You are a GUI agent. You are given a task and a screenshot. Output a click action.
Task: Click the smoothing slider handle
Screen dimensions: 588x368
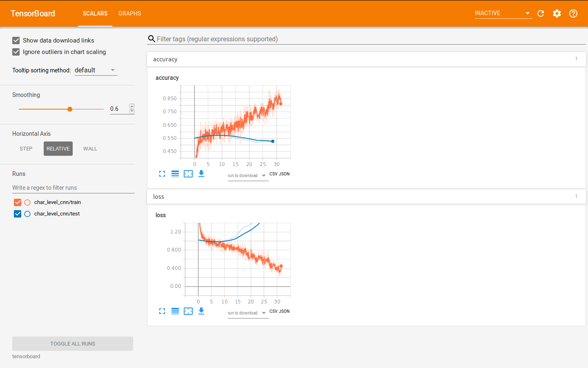click(x=70, y=109)
